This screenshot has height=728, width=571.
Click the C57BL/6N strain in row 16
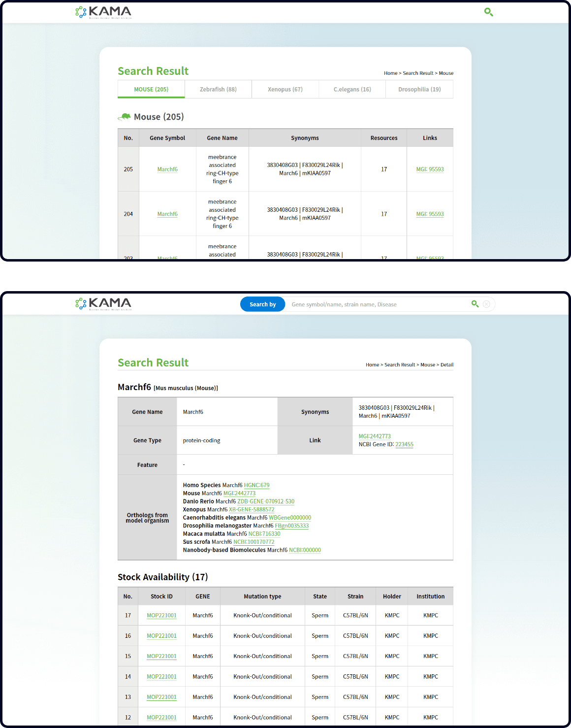tap(355, 635)
